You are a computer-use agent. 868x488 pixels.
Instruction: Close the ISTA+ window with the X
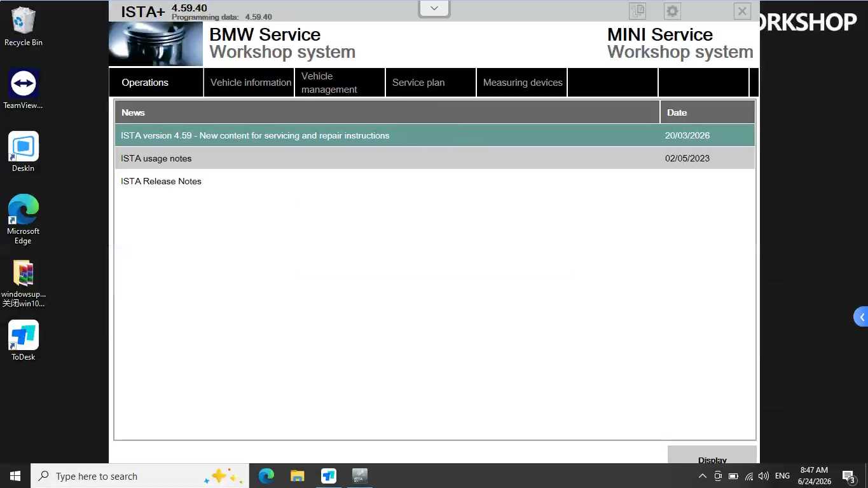coord(742,11)
